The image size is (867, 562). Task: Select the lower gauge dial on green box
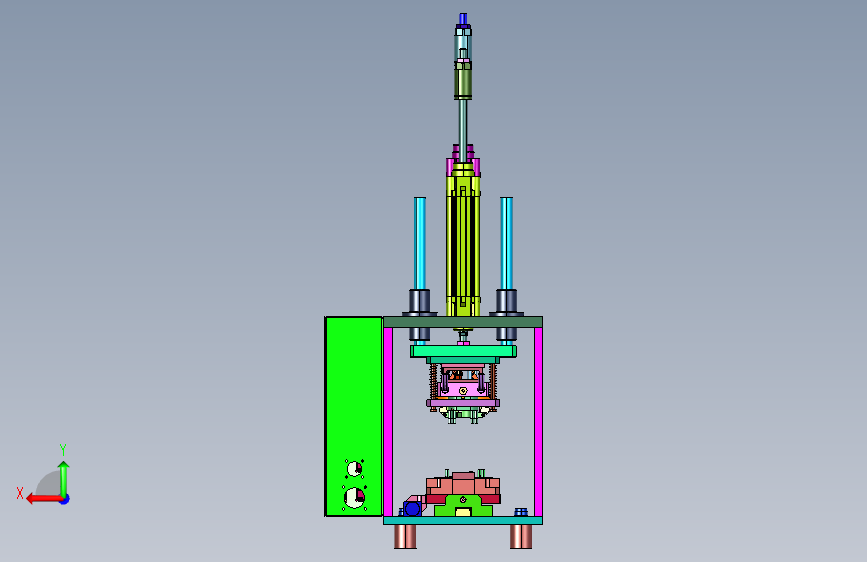[x=354, y=498]
